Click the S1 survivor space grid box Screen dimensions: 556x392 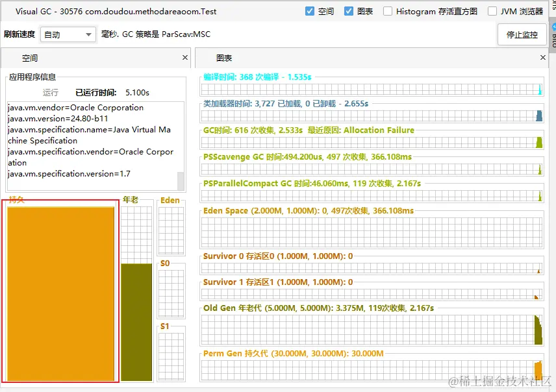pos(171,356)
